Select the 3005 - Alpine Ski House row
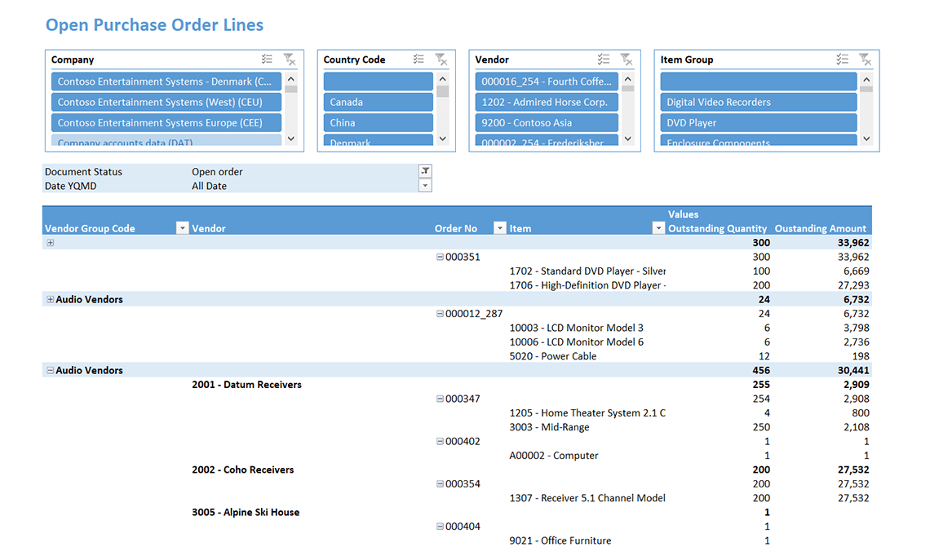This screenshot has height=560, width=930. [246, 513]
